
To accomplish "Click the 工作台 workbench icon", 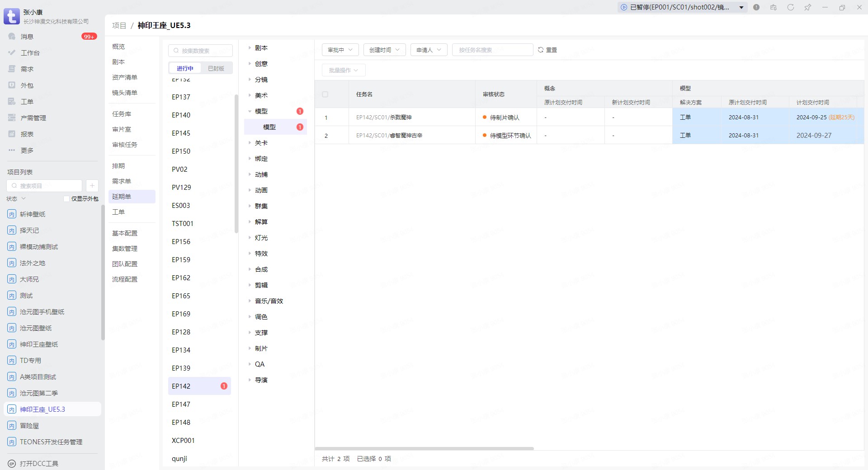I will pyautogui.click(x=12, y=53).
